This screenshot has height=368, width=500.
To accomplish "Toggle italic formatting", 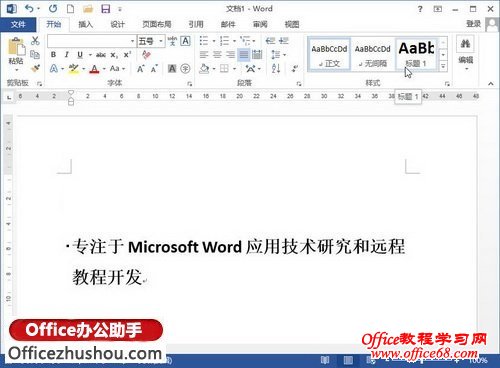I will point(66,54).
